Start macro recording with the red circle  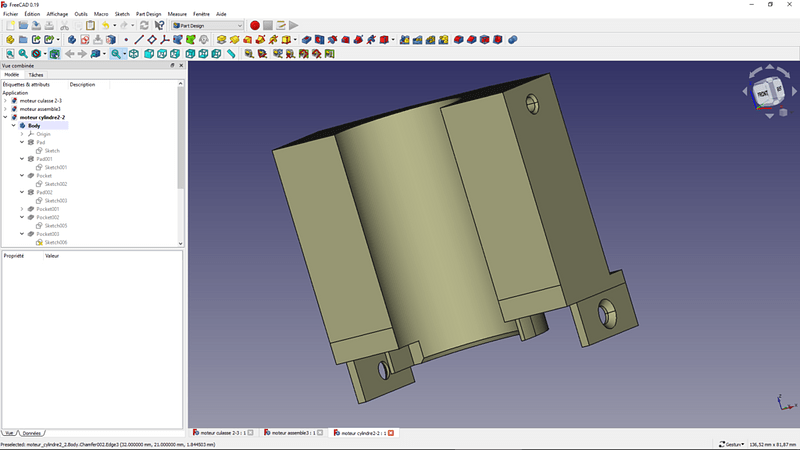[255, 26]
